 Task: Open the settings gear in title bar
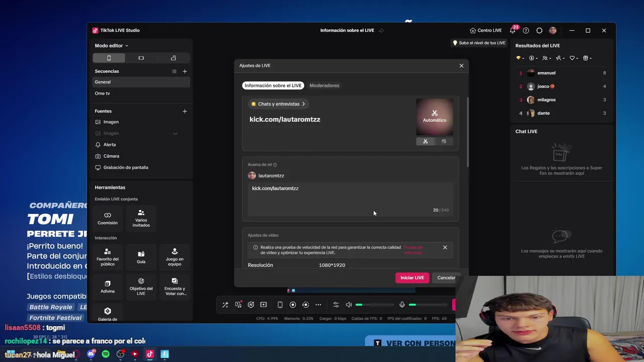pyautogui.click(x=539, y=30)
